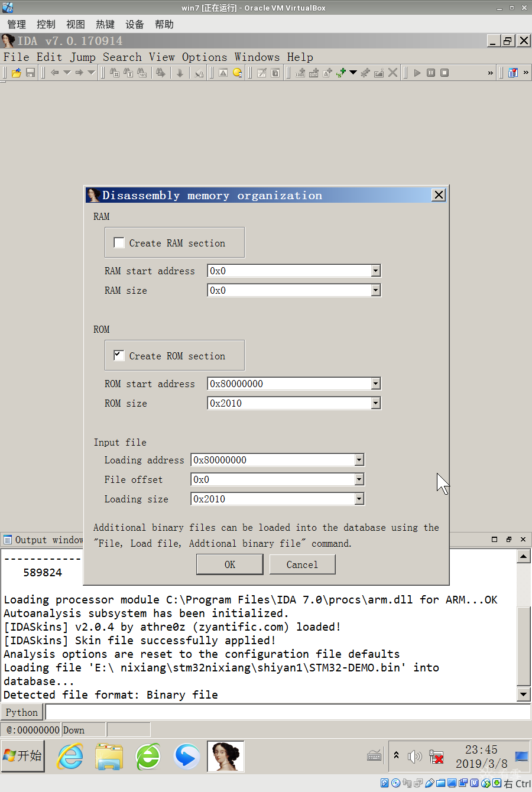
Task: Click the Cancel button in the dialog
Action: pyautogui.click(x=302, y=564)
